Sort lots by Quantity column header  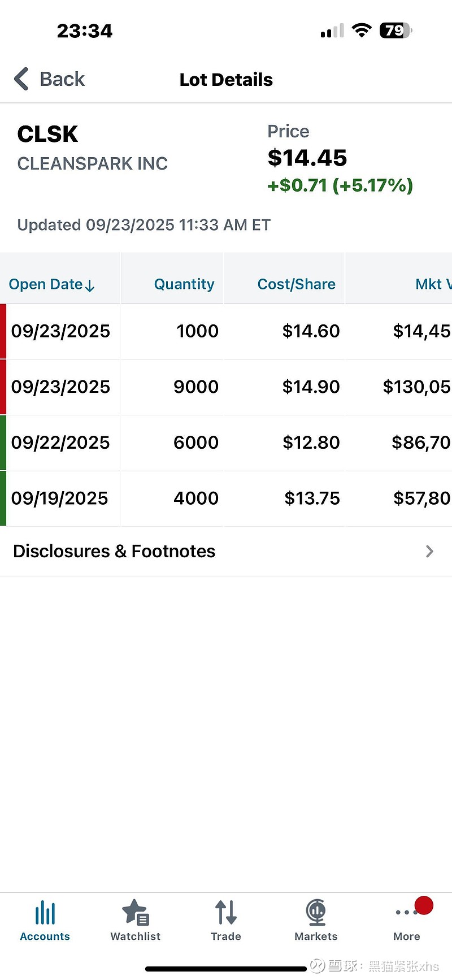pyautogui.click(x=184, y=284)
